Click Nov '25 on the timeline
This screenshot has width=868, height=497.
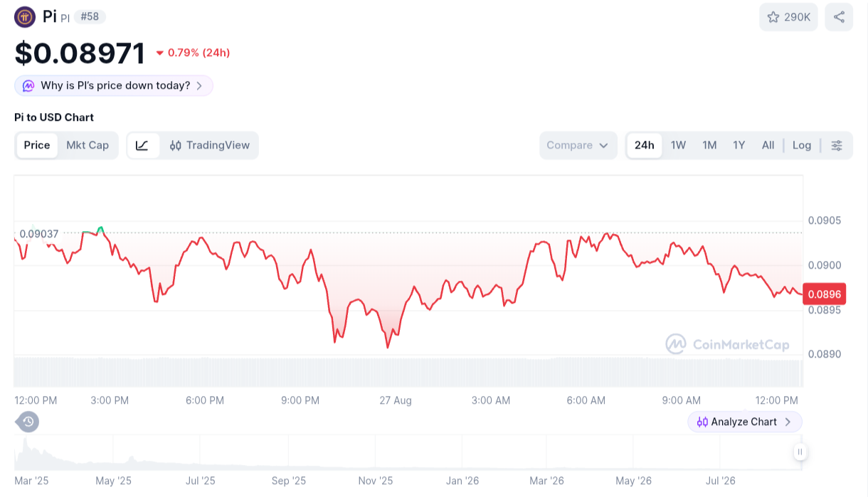[376, 481]
